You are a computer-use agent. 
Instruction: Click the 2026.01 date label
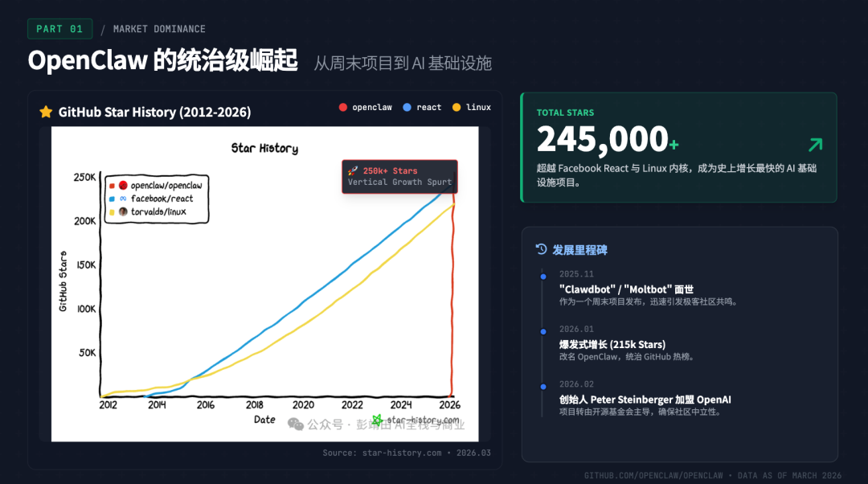tap(576, 329)
